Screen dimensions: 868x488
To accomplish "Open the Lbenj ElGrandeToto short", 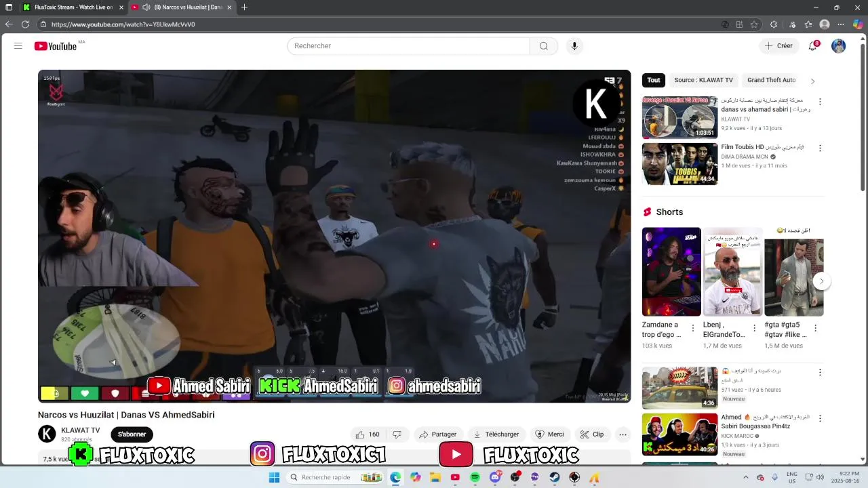I will coord(732,272).
